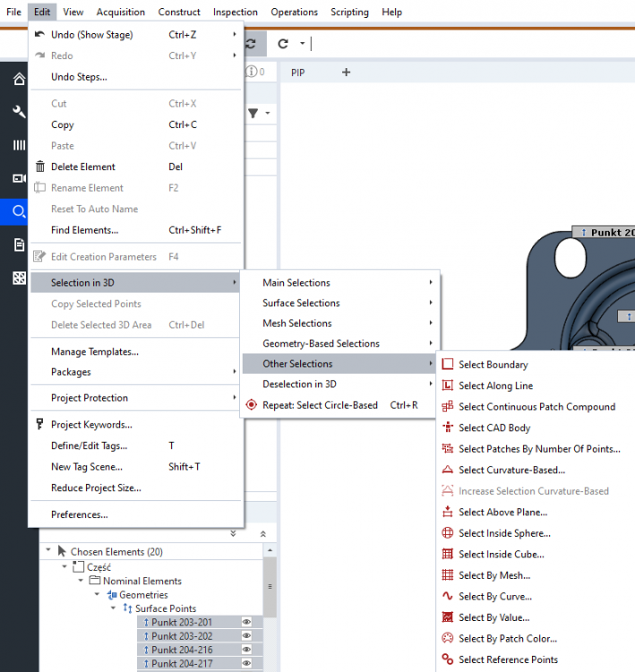Toggle visibility of Punkt 203-202
This screenshot has width=635, height=672.
point(246,635)
